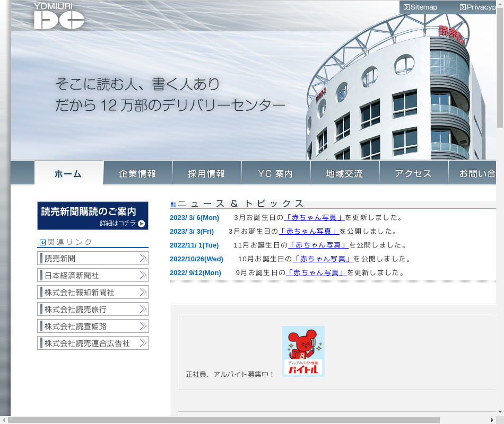Click the date text 2023/ 3/ 3(Fri)
The height and width of the screenshot is (424, 504).
click(x=192, y=232)
